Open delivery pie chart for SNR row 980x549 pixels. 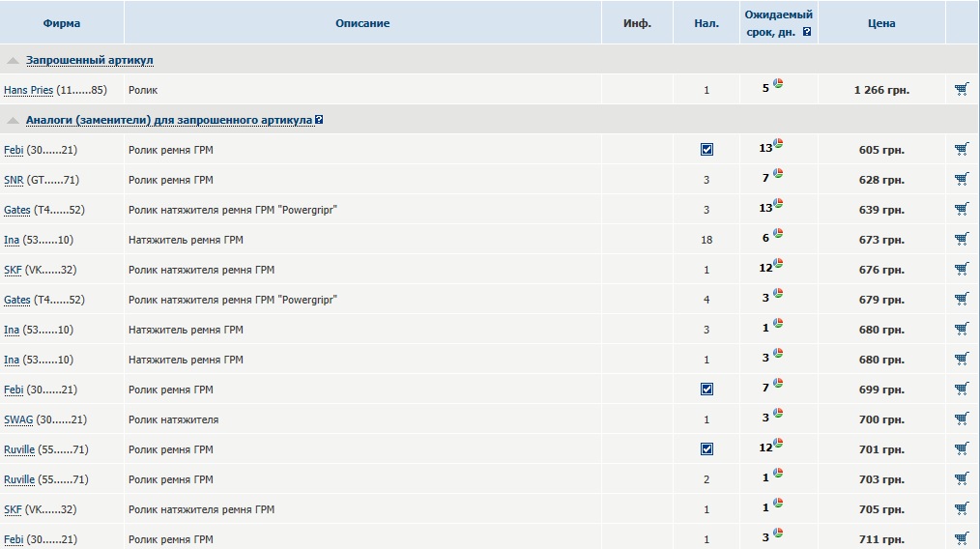(x=778, y=173)
